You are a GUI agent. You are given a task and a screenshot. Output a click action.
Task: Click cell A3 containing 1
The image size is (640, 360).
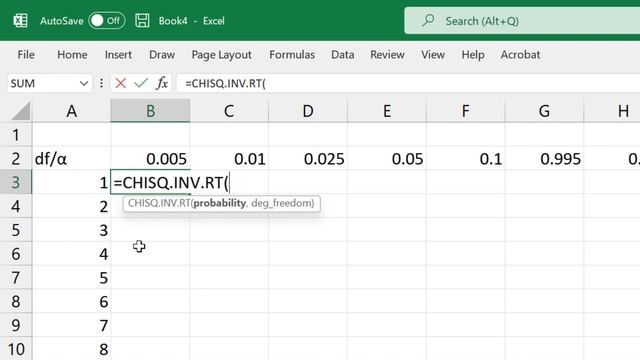click(x=71, y=182)
